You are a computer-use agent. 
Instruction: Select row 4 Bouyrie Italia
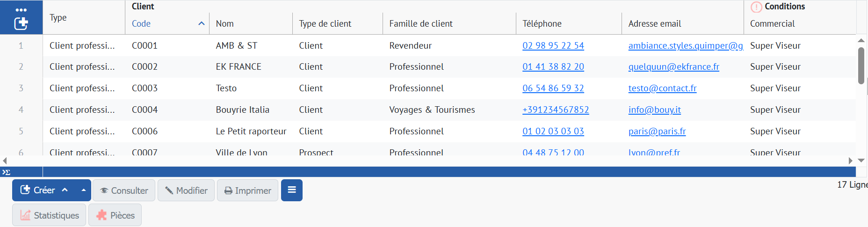click(242, 110)
